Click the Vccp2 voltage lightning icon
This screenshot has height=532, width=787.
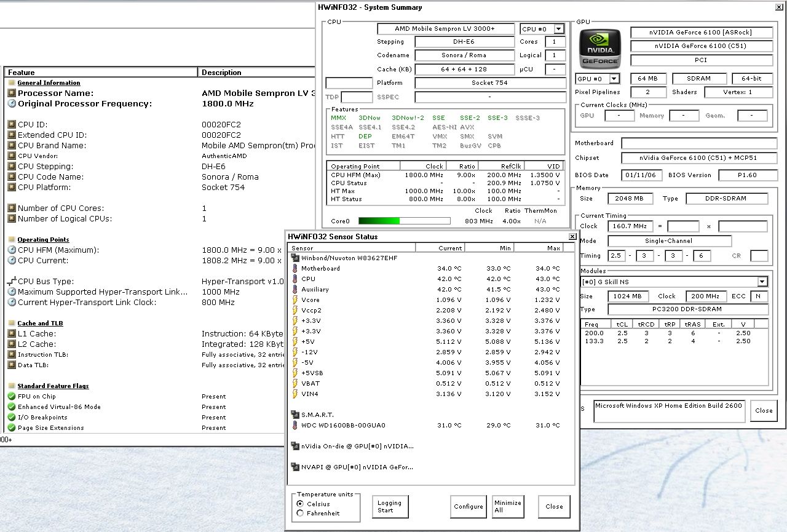[295, 311]
